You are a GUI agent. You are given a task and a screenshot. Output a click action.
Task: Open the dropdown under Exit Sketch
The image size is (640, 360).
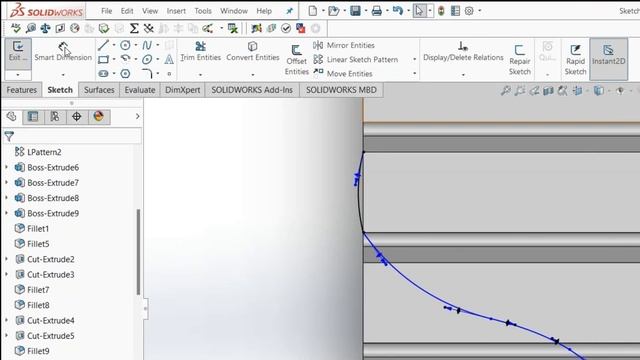click(18, 75)
